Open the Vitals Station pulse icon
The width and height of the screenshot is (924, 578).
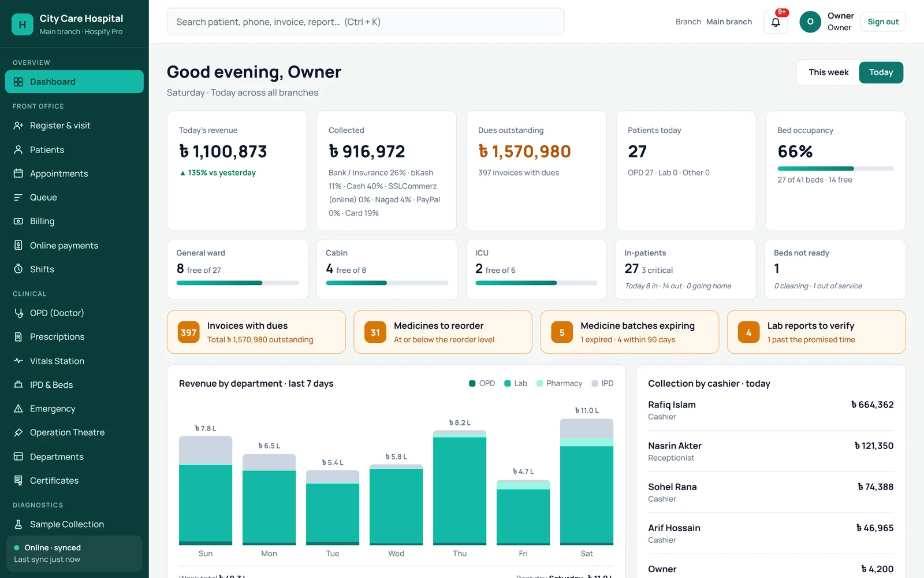pyautogui.click(x=18, y=361)
